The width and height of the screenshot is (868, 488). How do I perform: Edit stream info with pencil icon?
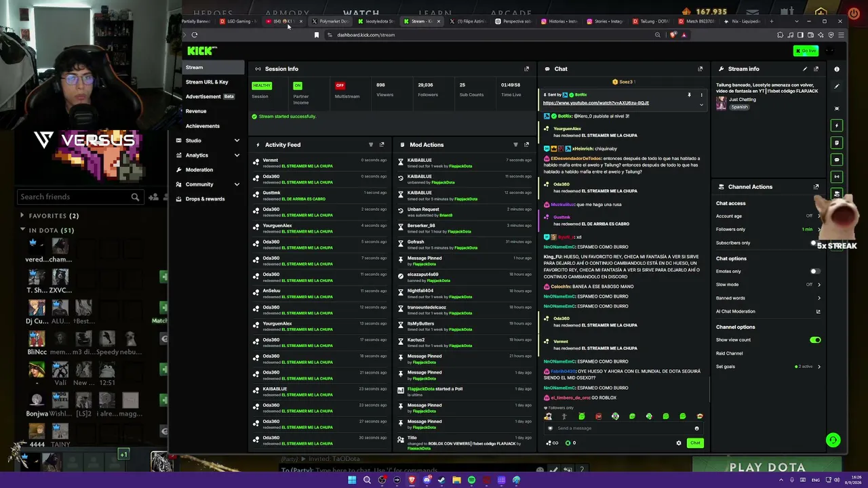(x=805, y=68)
